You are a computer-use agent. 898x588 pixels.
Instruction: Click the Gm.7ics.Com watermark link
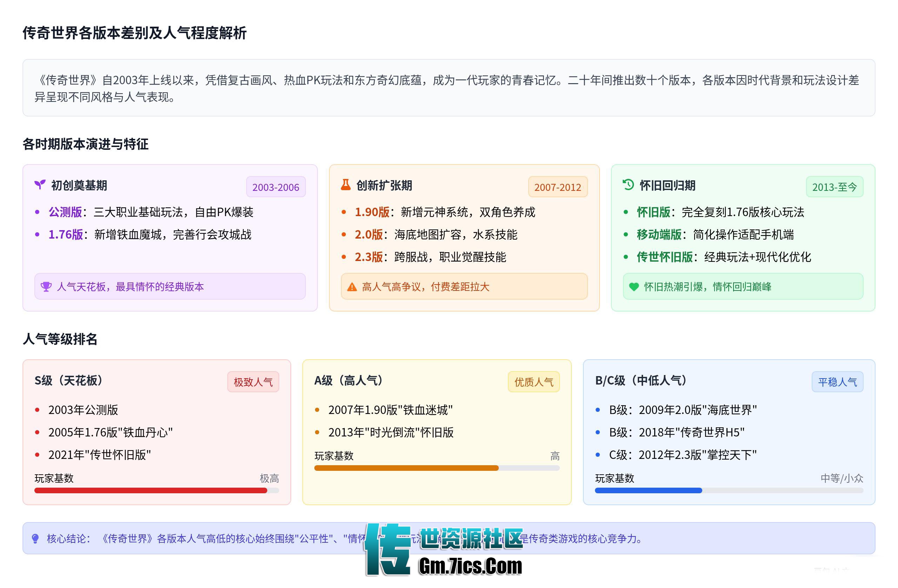(470, 567)
